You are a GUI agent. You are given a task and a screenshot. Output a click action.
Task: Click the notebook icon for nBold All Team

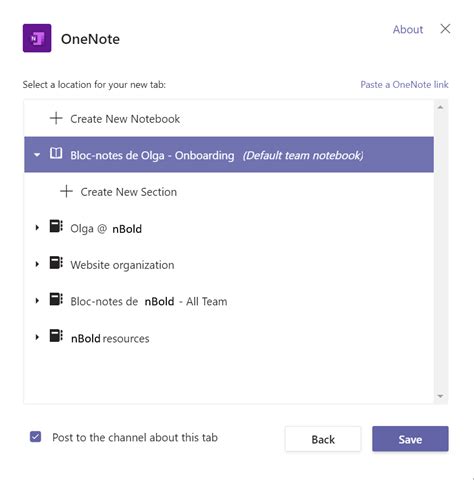click(x=56, y=299)
